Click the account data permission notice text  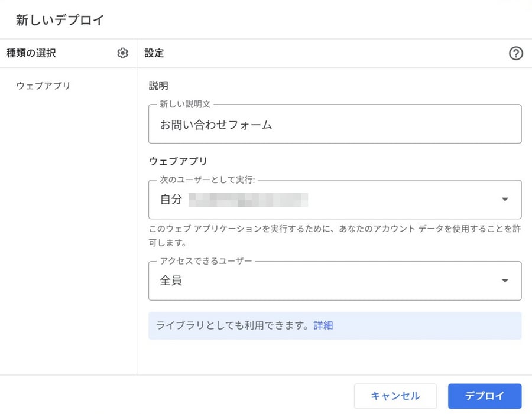pyautogui.click(x=334, y=235)
